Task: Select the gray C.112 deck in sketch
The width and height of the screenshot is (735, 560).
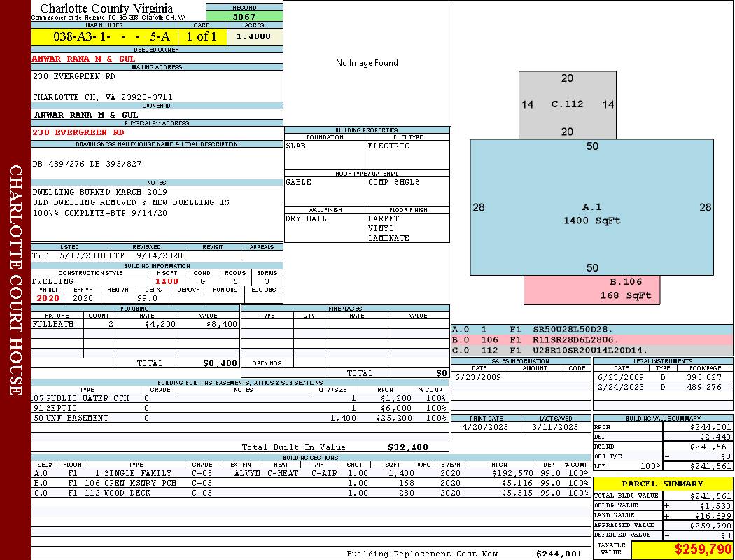Action: click(x=567, y=104)
